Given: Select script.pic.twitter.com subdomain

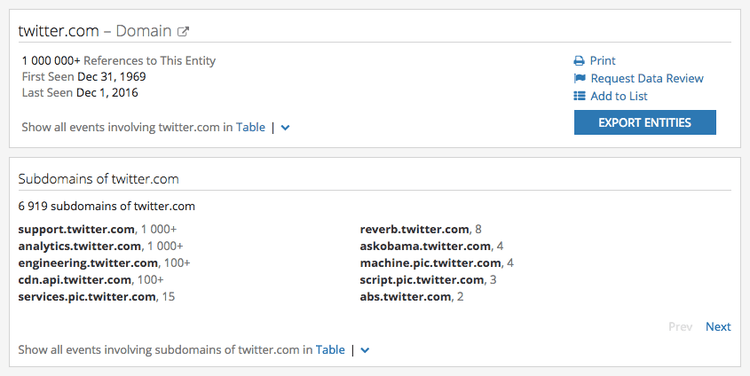Looking at the screenshot, I should (x=422, y=279).
